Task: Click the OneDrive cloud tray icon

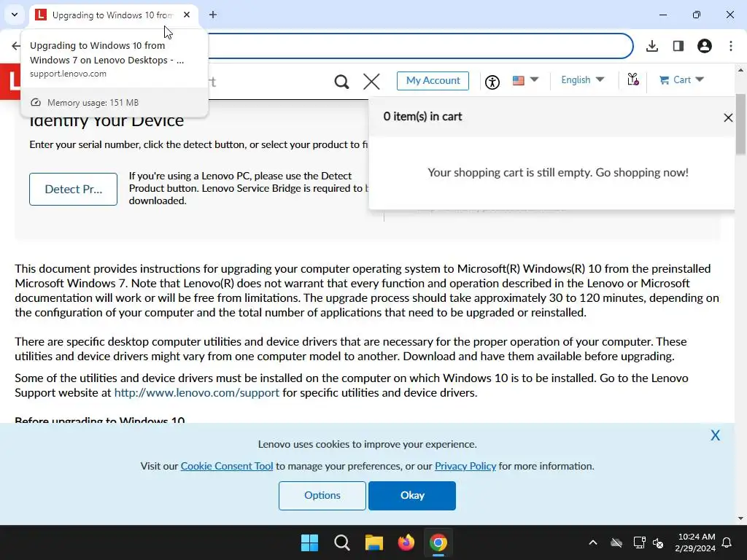Action: tap(616, 542)
